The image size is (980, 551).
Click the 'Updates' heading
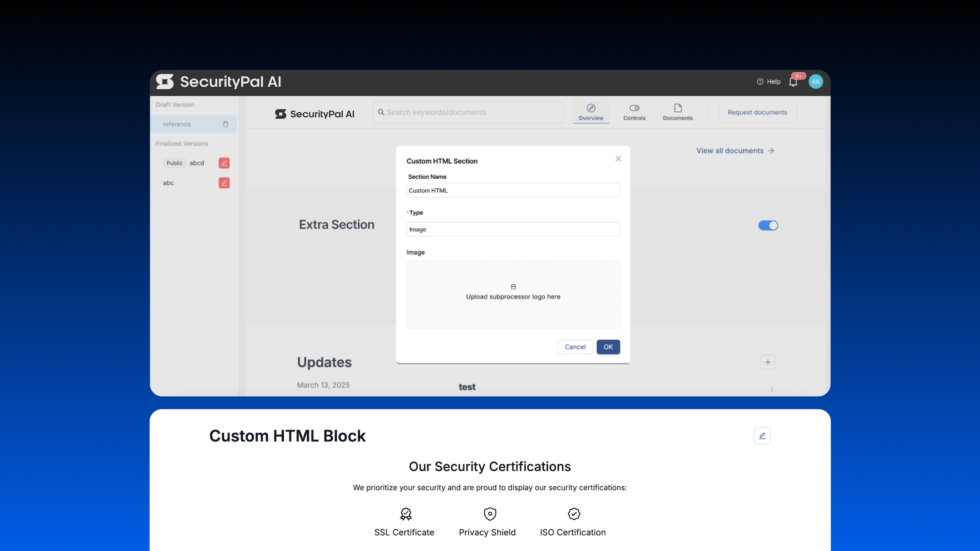[x=324, y=362]
